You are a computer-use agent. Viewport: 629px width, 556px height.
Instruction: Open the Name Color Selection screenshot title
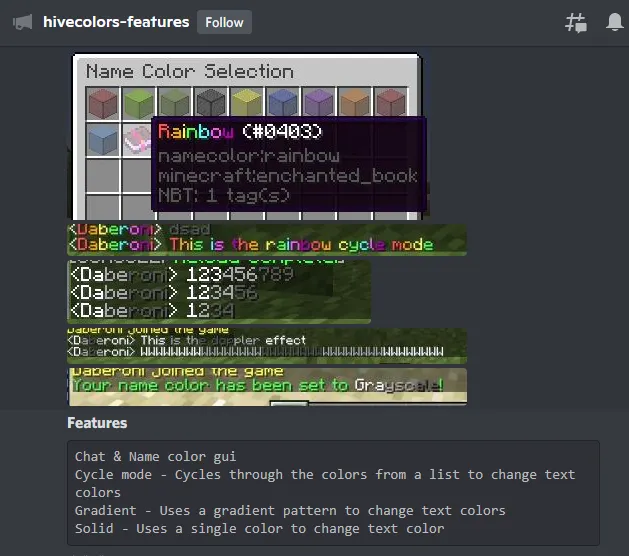point(190,72)
